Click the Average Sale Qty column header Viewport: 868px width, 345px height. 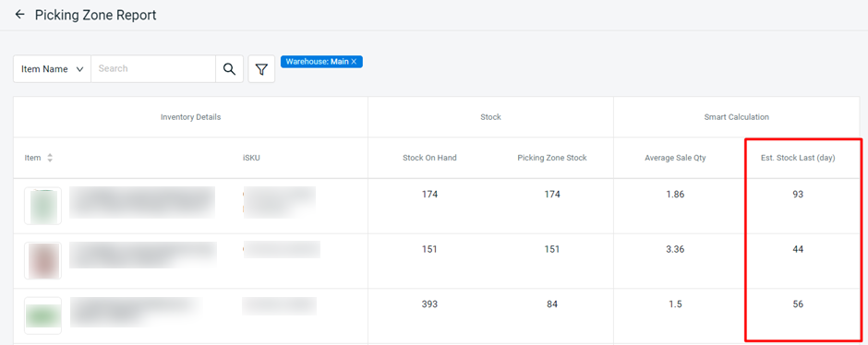(x=675, y=158)
